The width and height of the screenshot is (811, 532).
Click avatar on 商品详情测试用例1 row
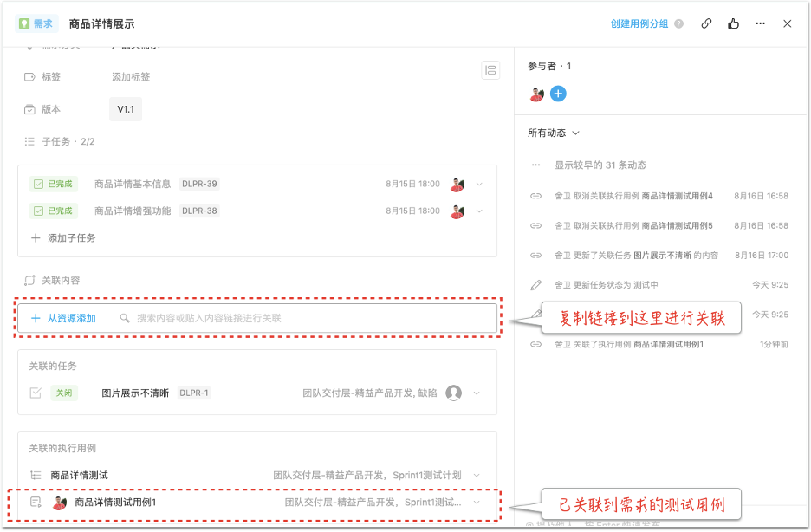point(60,503)
